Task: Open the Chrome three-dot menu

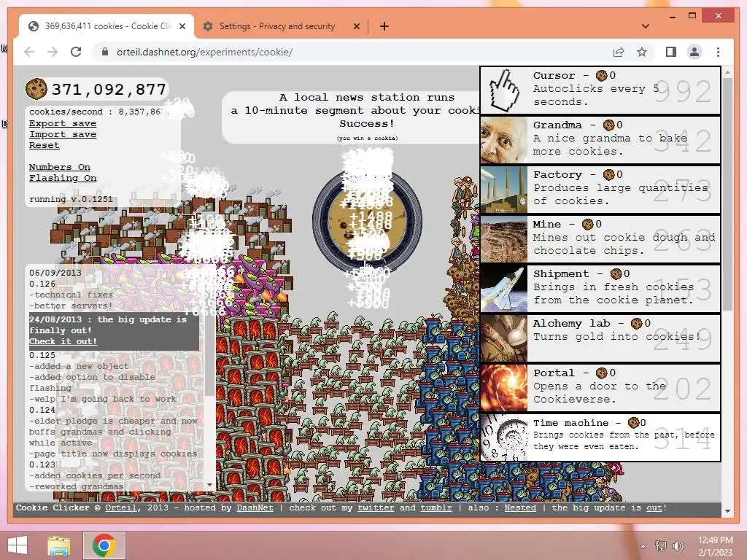Action: tap(718, 52)
